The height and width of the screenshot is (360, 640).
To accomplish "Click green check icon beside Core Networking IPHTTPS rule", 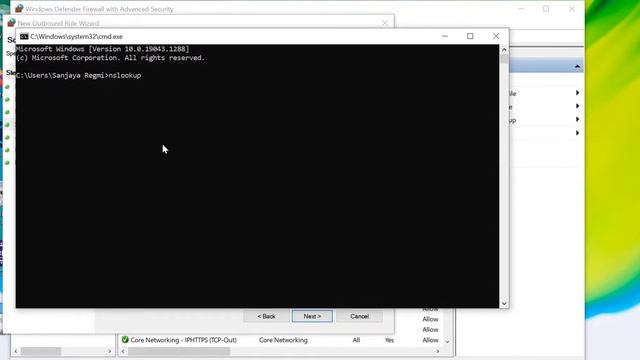I will (125, 340).
